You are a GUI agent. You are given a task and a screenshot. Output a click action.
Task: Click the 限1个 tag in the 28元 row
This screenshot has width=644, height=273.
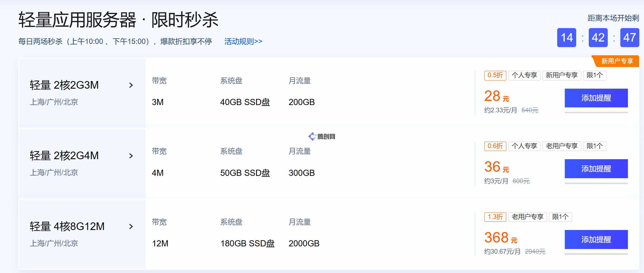coord(595,75)
